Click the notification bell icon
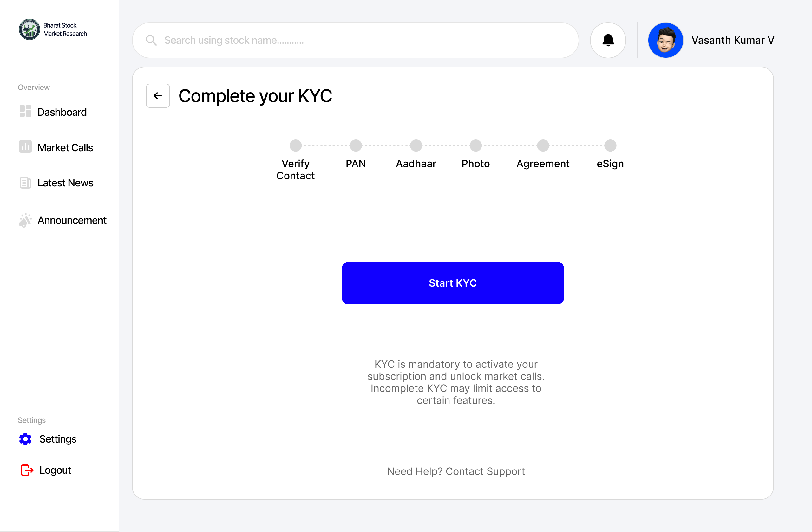Viewport: 812px width, 532px height. click(608, 40)
